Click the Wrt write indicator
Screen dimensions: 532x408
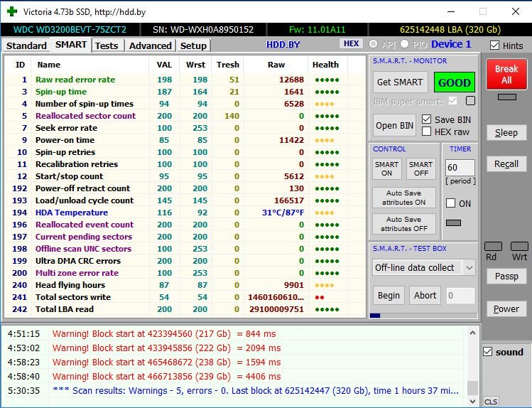pos(519,246)
